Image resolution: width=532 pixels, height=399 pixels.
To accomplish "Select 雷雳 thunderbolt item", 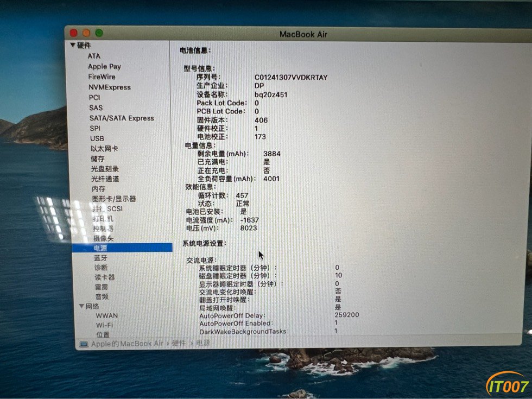I will 102,287.
